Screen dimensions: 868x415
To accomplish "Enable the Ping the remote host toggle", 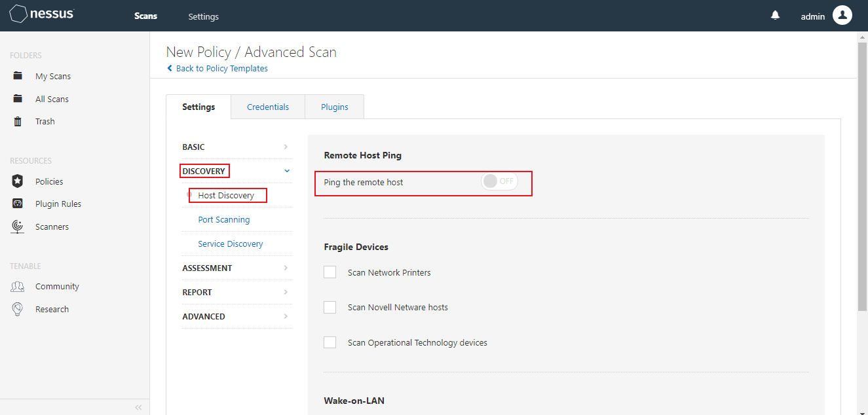I will (499, 181).
